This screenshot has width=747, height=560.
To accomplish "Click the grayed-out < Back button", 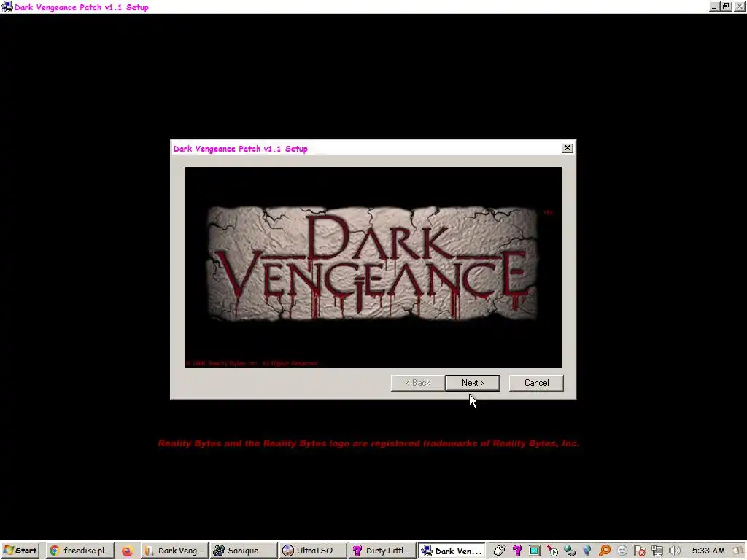I will point(418,383).
